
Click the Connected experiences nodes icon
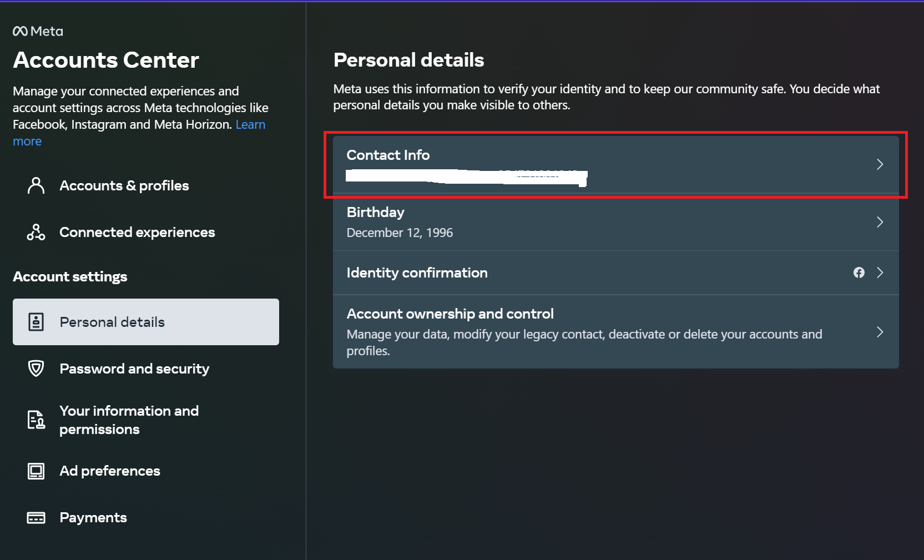point(36,232)
